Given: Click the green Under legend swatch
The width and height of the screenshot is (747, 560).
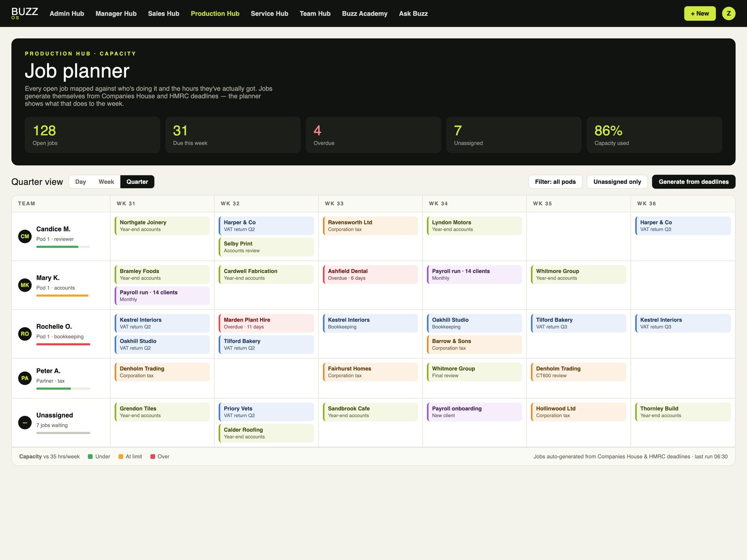Looking at the screenshot, I should (x=91, y=456).
